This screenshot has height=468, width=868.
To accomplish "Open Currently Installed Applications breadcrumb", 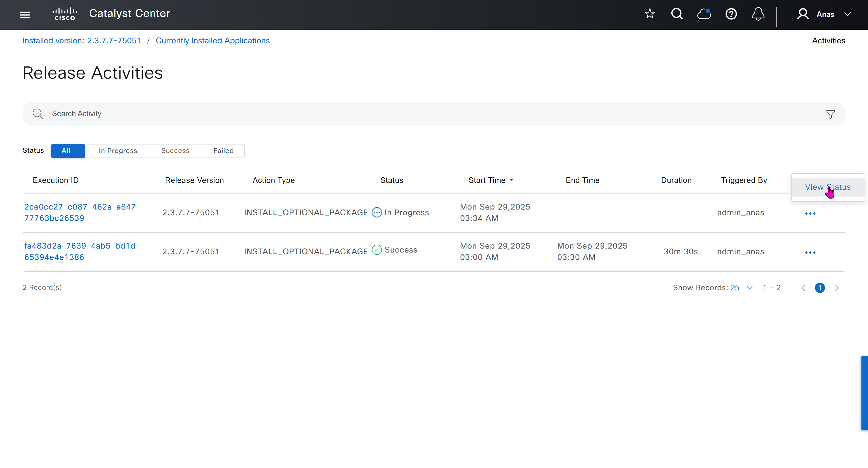I will (212, 40).
